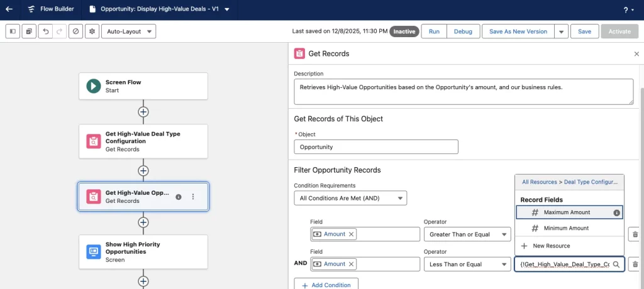The width and height of the screenshot is (644, 289).
Task: Remove Amount from the Less Than row field
Action: coord(351,264)
